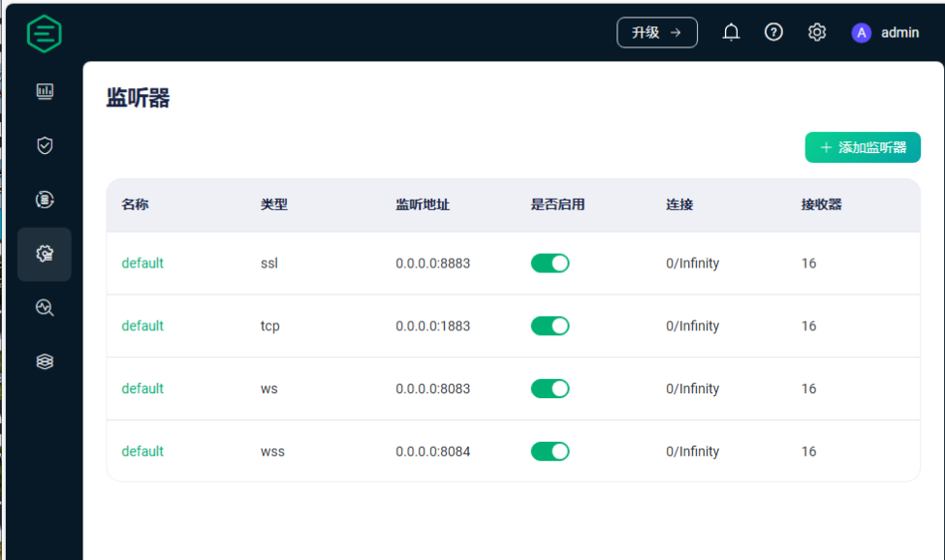Image resolution: width=945 pixels, height=560 pixels.
Task: Click the 添加监听器 button
Action: [863, 147]
